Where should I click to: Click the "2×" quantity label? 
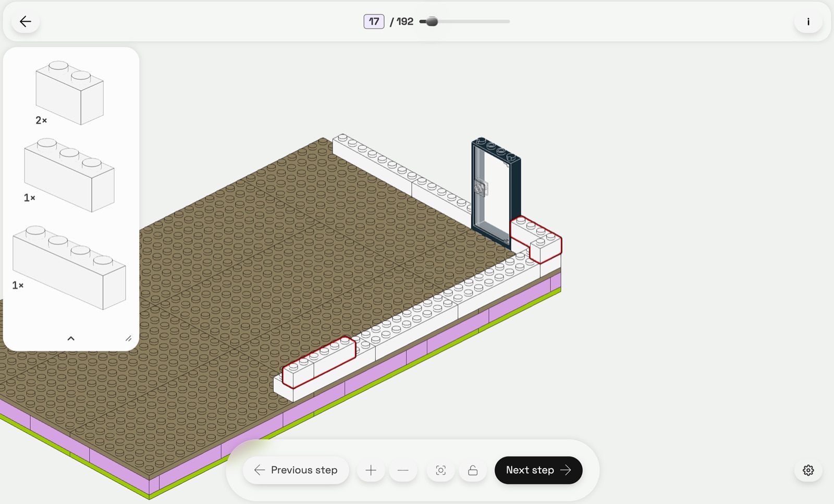41,120
